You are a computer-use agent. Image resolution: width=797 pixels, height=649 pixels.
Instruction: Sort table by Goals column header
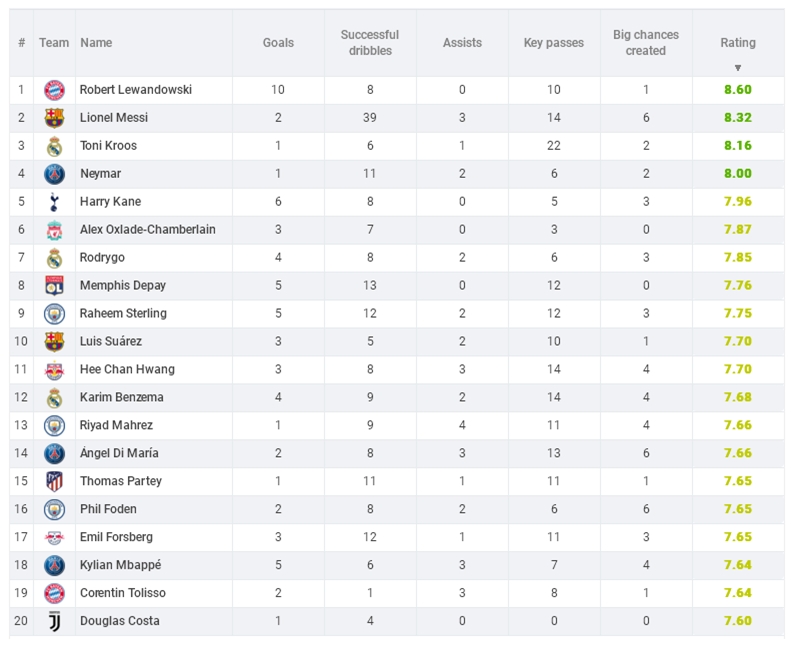278,43
